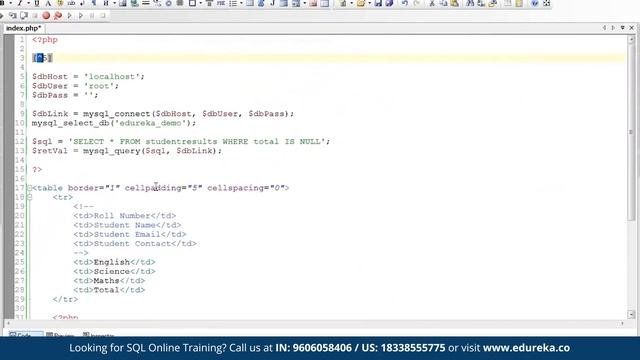The width and height of the screenshot is (640, 360).
Task: Open the document list dropdown arrow
Action: coord(622,28)
